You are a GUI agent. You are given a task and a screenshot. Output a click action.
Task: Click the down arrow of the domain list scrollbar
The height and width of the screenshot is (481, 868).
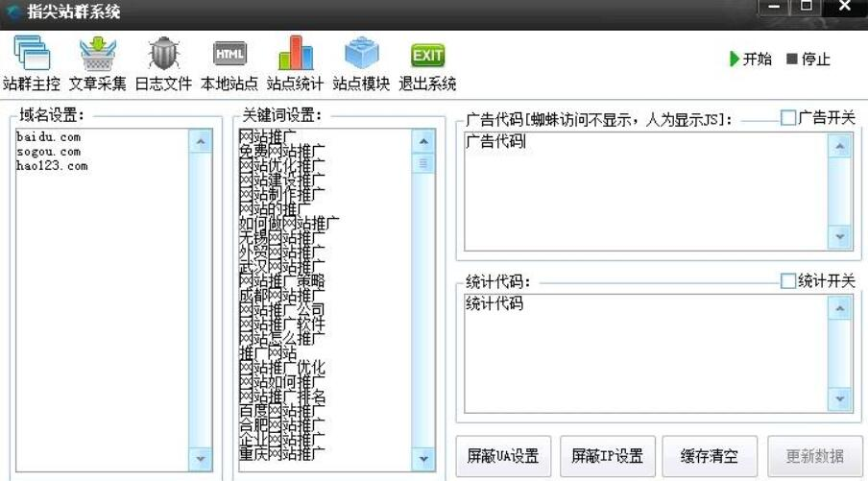(201, 458)
